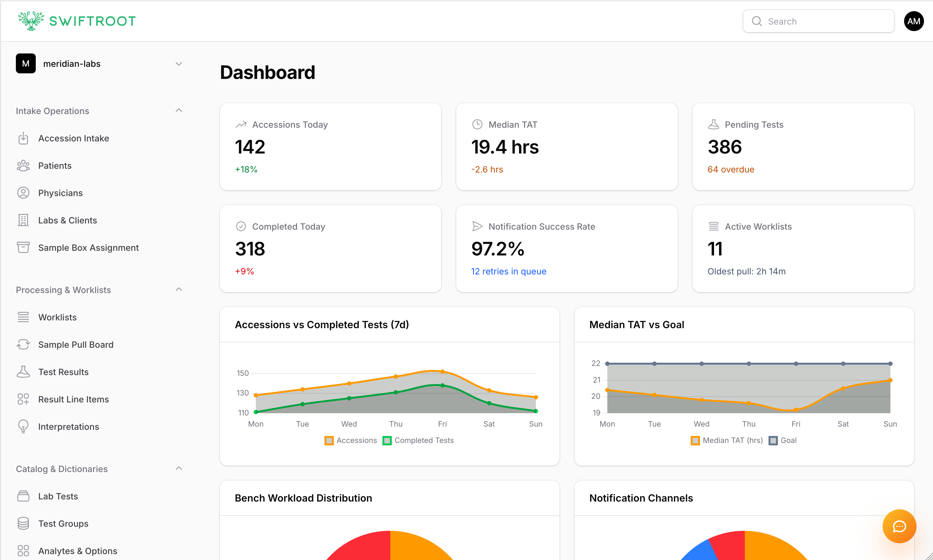933x560 pixels.
Task: Collapse the Intake Operations section
Action: (x=179, y=111)
